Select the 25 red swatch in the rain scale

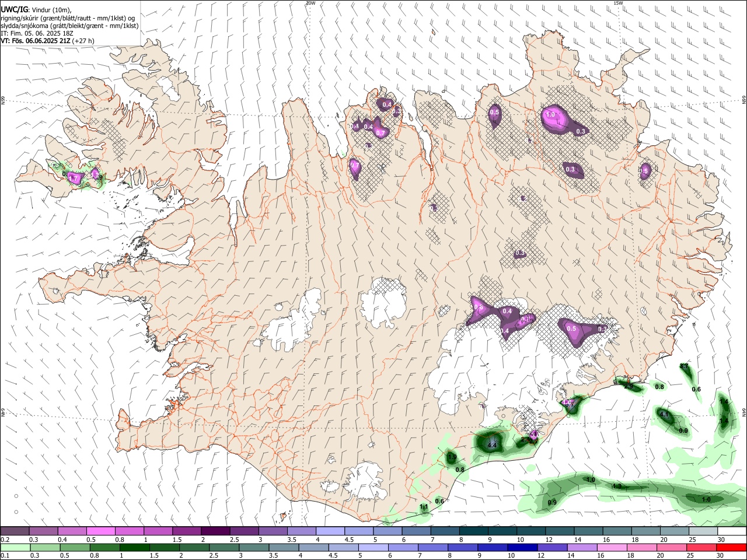701,548
